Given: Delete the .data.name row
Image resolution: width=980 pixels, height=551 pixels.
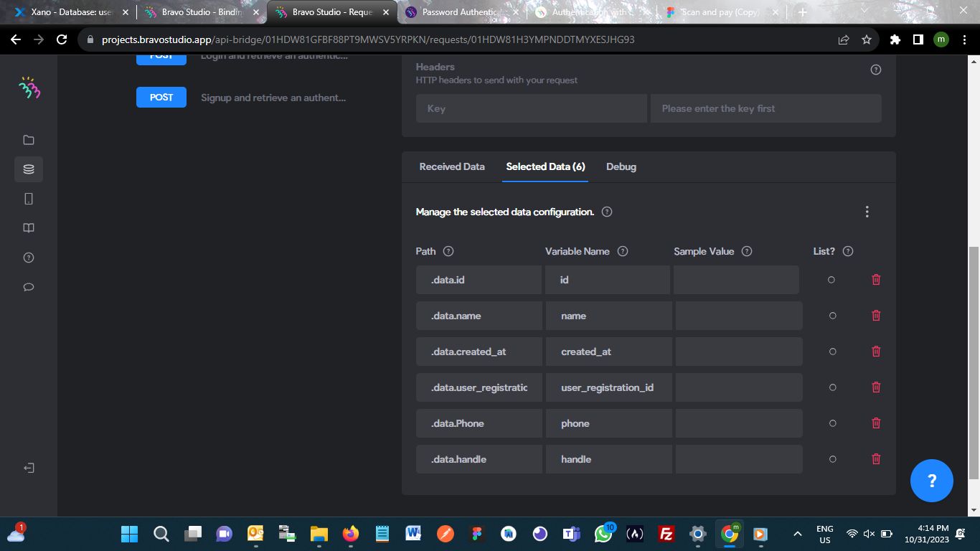Looking at the screenshot, I should (876, 315).
